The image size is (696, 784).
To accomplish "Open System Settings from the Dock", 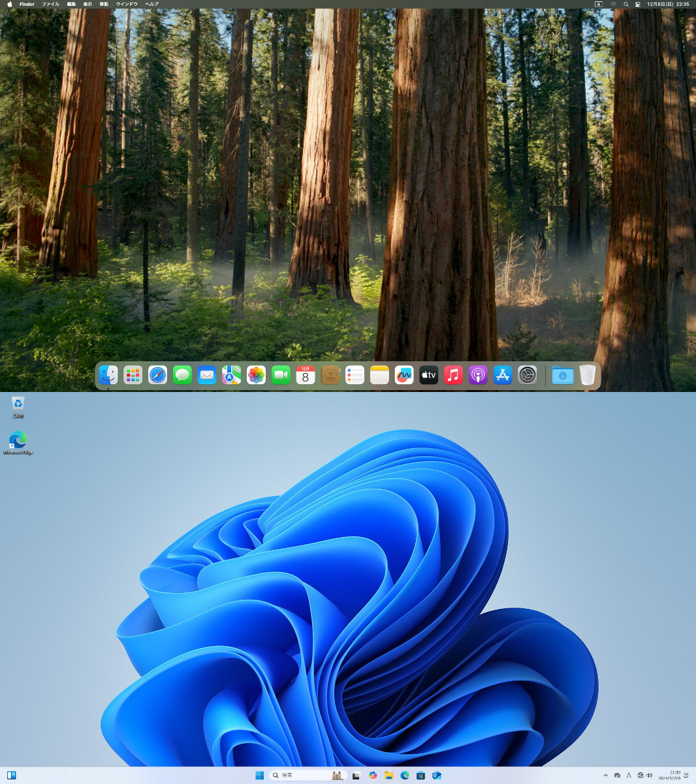I will pos(528,375).
